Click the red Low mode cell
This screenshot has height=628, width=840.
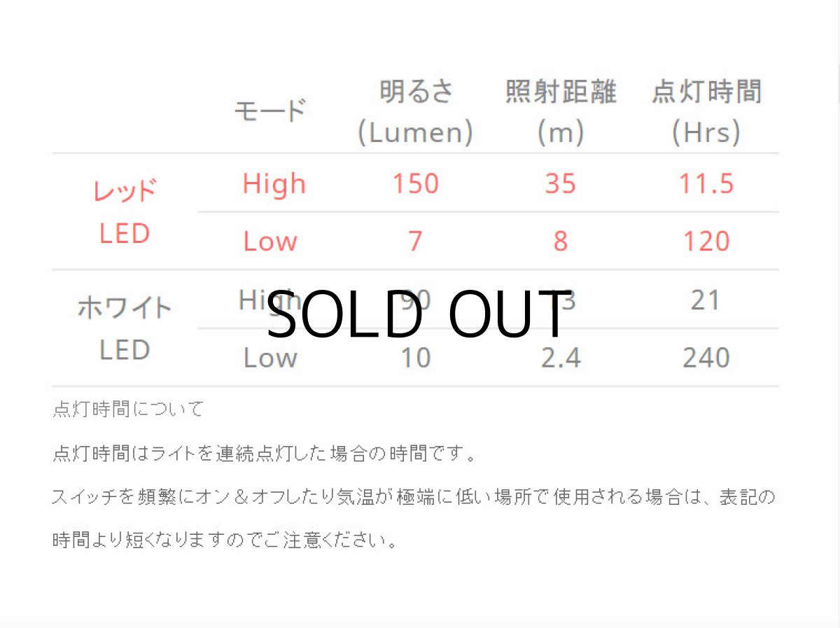(x=270, y=242)
